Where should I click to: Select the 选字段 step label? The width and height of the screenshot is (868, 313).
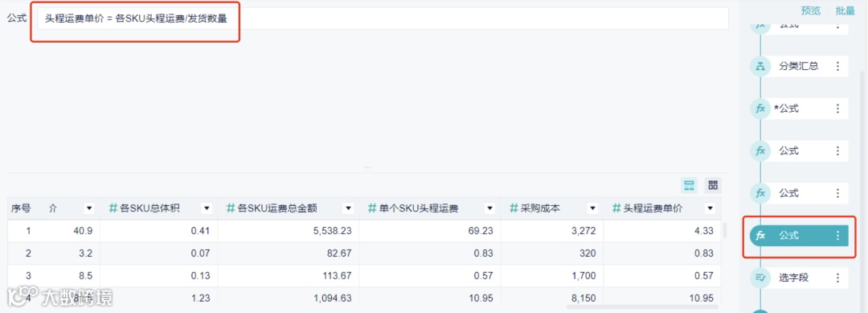pos(794,278)
